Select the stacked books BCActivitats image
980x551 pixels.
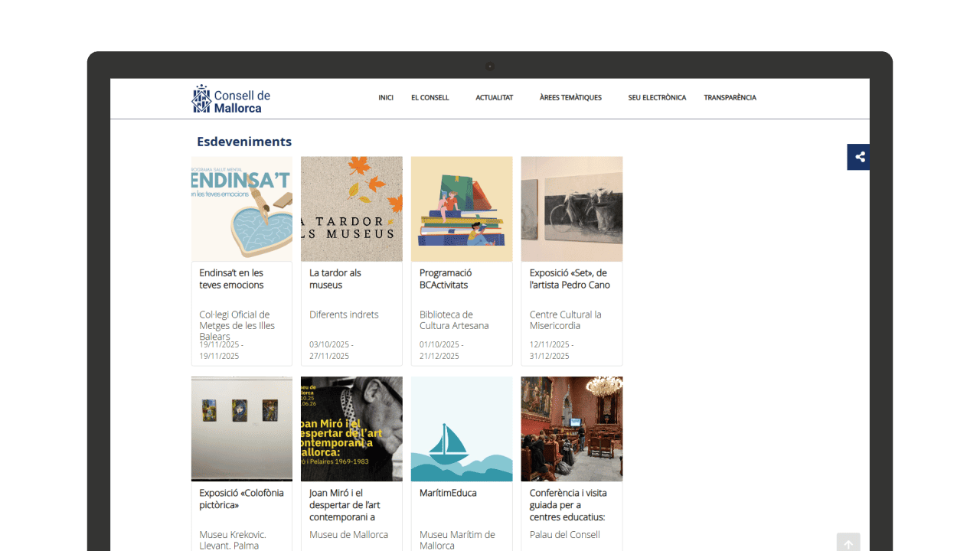(462, 209)
